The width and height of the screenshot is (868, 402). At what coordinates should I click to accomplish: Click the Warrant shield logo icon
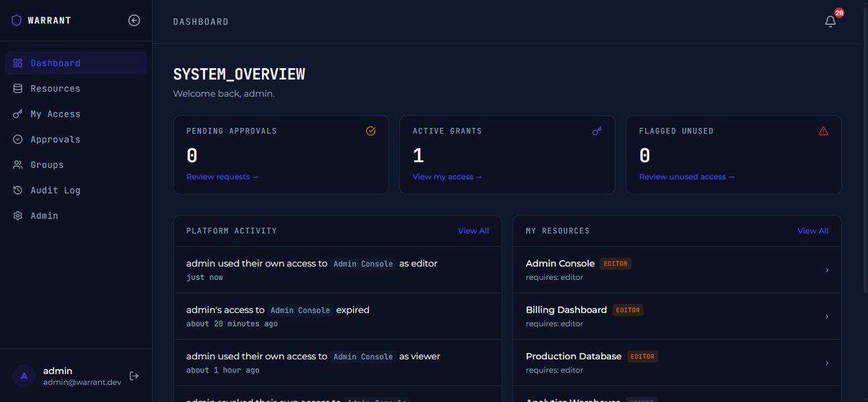(17, 20)
